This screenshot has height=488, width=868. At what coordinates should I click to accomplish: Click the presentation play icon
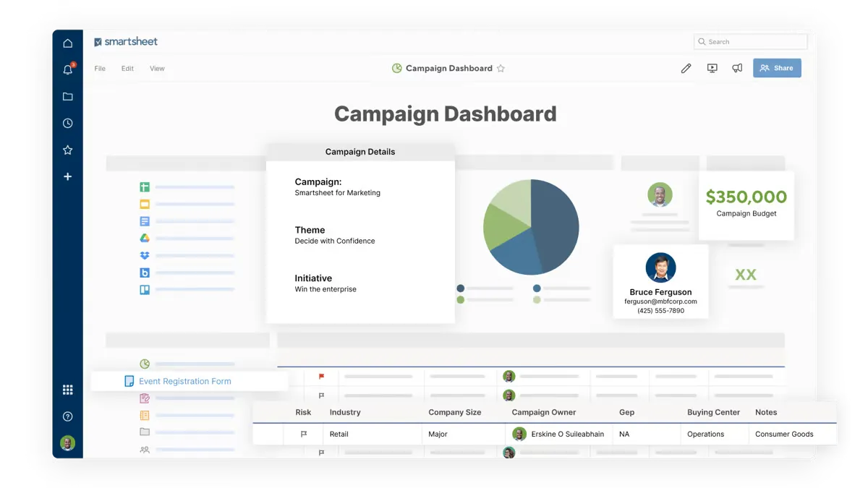712,68
